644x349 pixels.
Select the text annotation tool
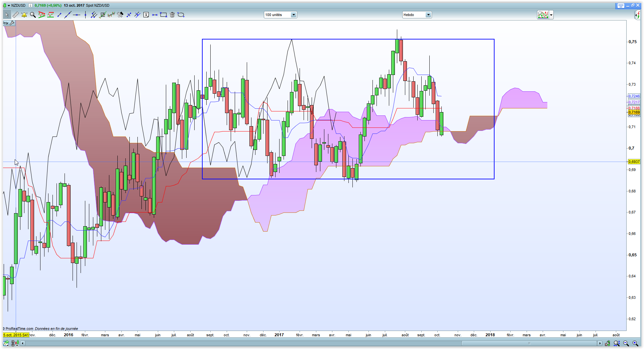[x=146, y=15]
